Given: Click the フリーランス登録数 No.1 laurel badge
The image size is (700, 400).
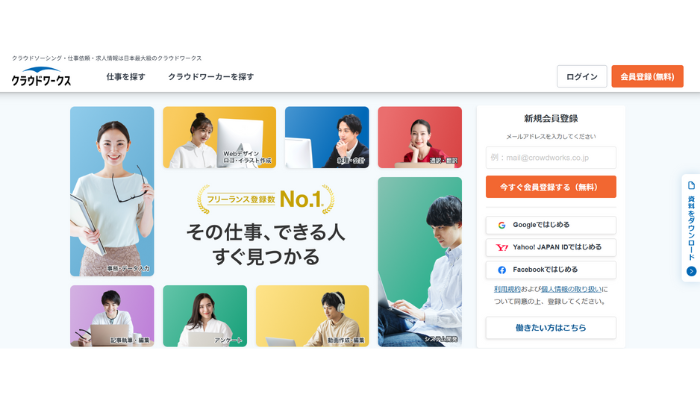Looking at the screenshot, I should pos(266,199).
